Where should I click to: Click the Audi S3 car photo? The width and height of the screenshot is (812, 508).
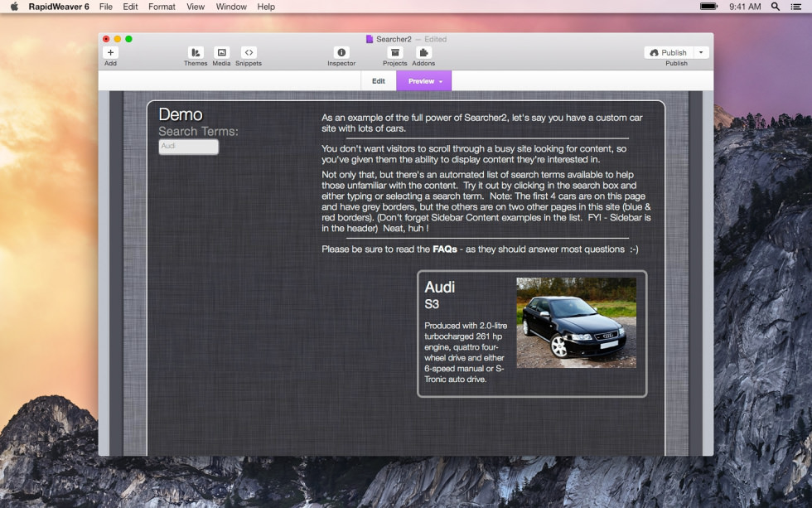(x=577, y=322)
